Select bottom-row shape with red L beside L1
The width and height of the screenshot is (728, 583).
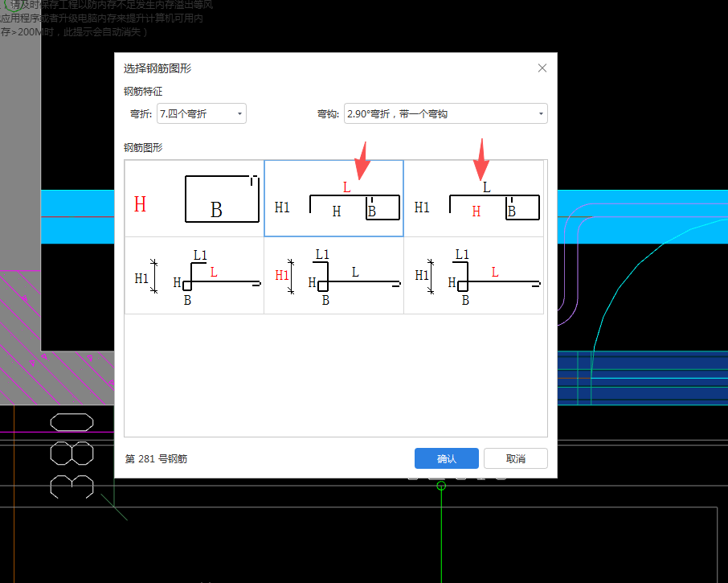pyautogui.click(x=194, y=276)
